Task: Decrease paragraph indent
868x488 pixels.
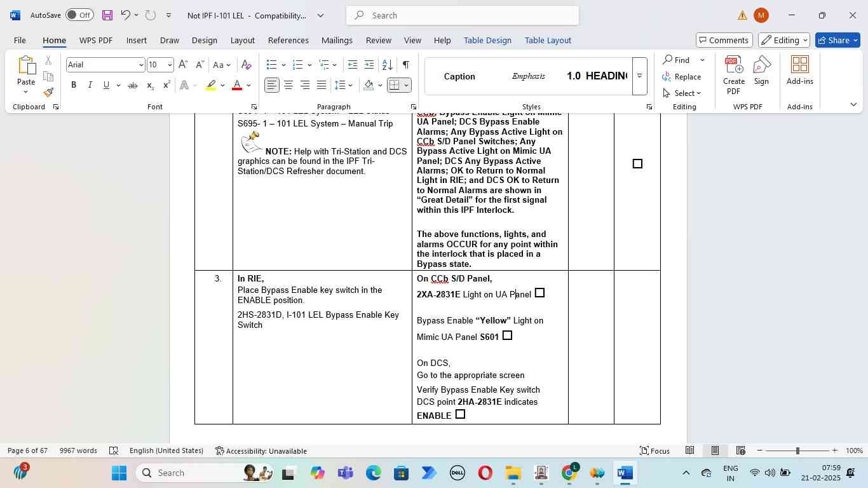Action: click(x=353, y=65)
